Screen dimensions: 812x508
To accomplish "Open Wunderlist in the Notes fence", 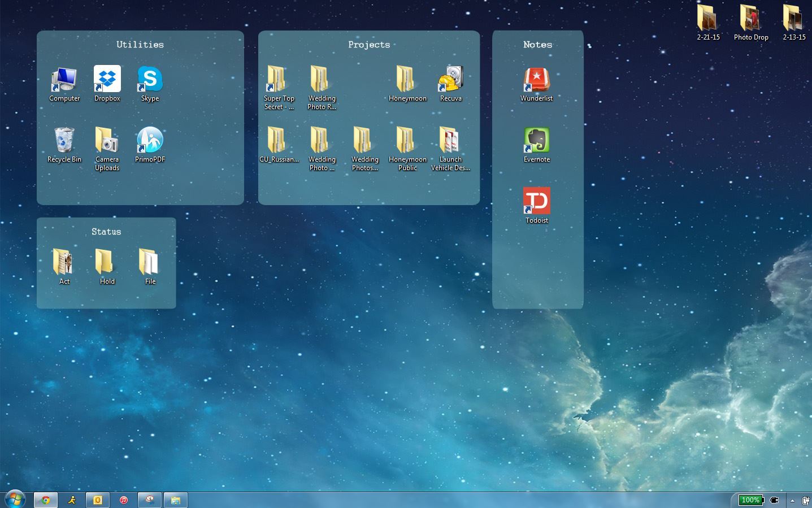I will [x=537, y=79].
